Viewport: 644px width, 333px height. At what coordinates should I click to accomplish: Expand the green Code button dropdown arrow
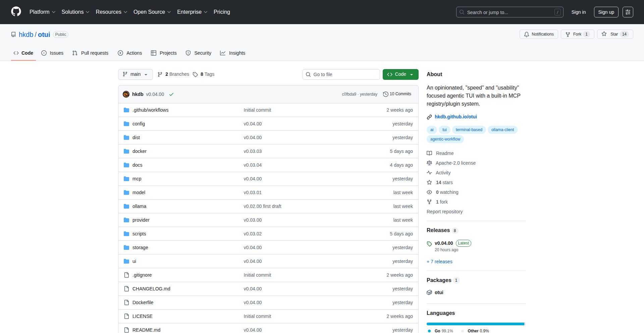click(411, 74)
